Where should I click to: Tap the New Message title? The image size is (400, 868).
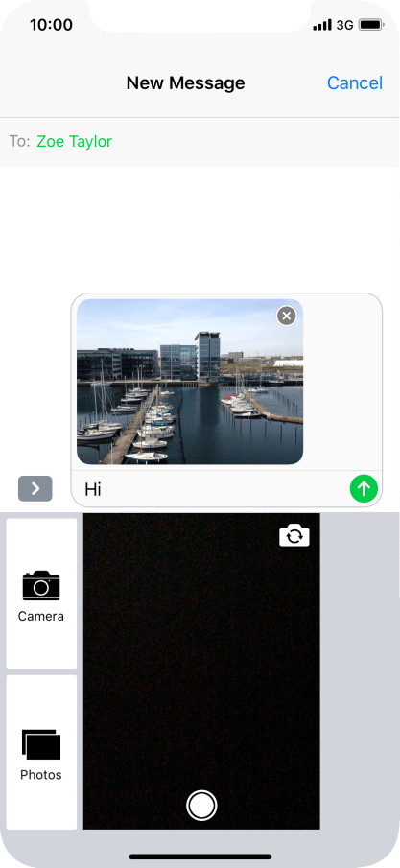pyautogui.click(x=185, y=83)
